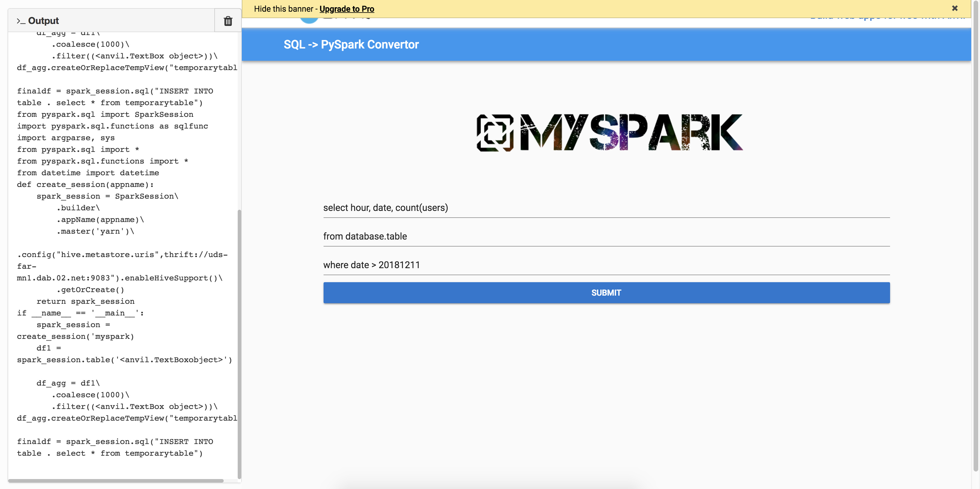Close the yellow upgrade banner
Viewport: 980px width, 489px height.
click(x=955, y=8)
